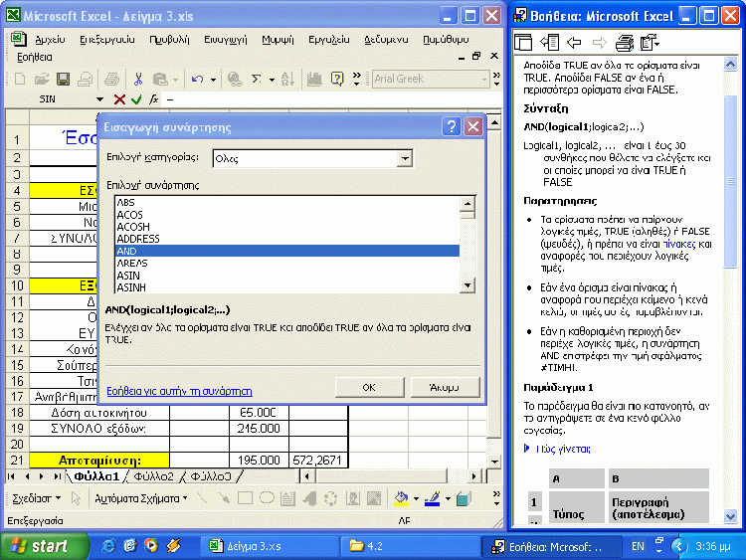
Task: Launch Windows Media Player from quick launch
Action: (151, 546)
